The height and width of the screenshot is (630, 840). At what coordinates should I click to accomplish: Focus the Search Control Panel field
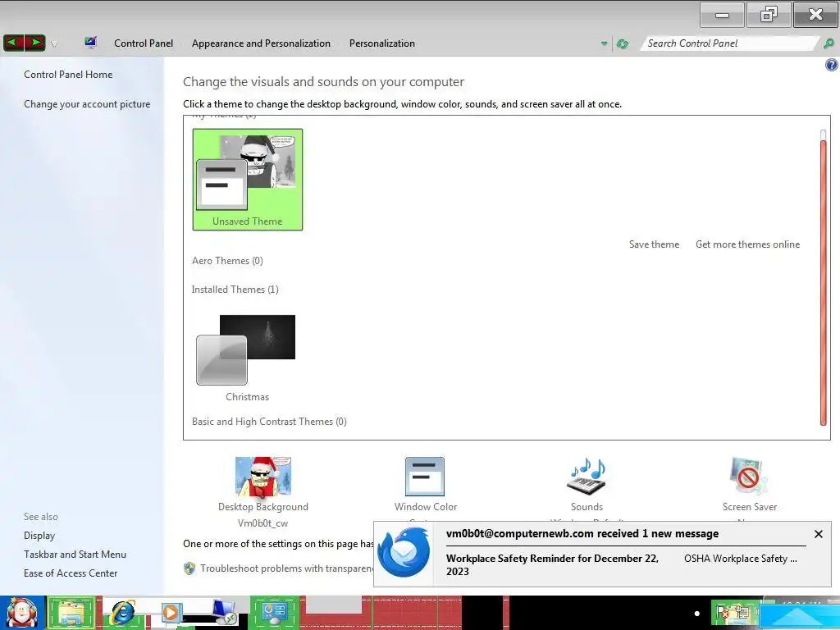[729, 43]
